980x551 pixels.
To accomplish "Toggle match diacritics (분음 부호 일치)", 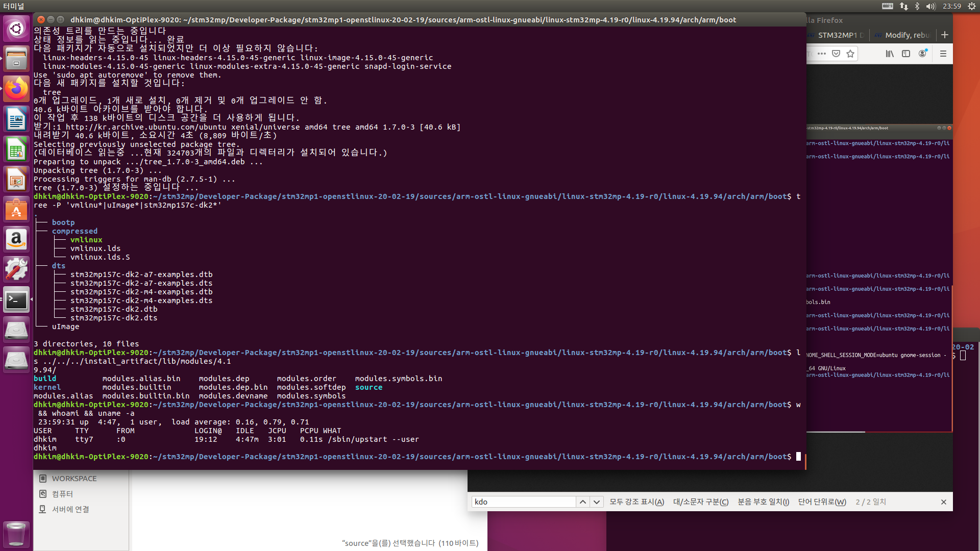I will tap(763, 502).
